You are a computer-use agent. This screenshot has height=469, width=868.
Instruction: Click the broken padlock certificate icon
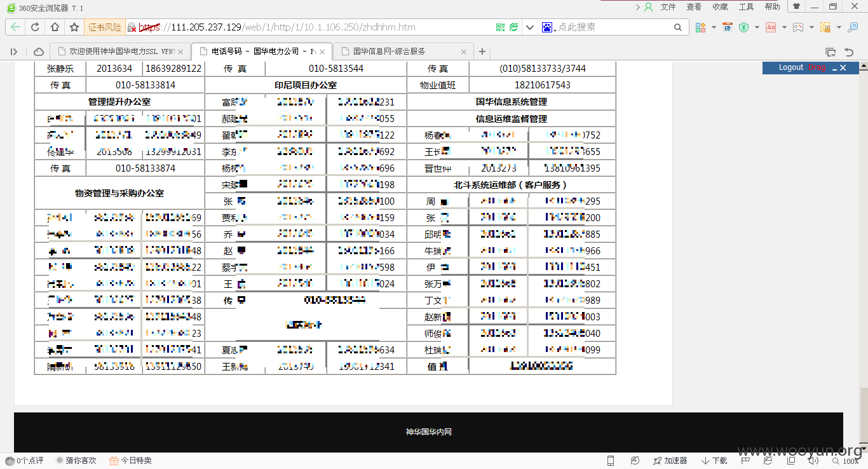click(132, 27)
